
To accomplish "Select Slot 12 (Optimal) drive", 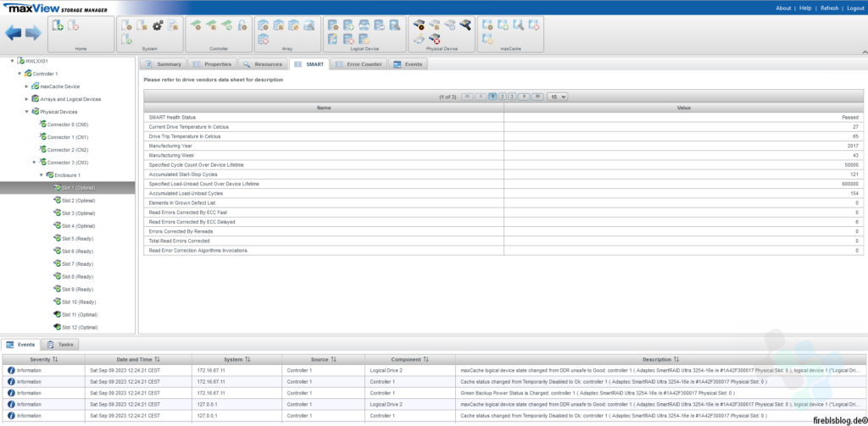I will click(80, 328).
